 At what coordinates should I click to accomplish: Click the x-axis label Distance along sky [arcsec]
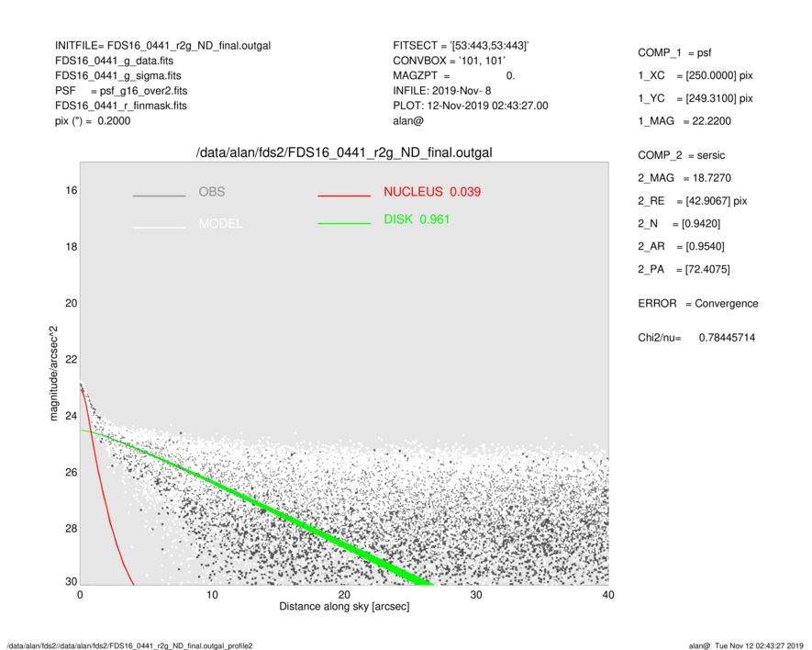point(344,607)
